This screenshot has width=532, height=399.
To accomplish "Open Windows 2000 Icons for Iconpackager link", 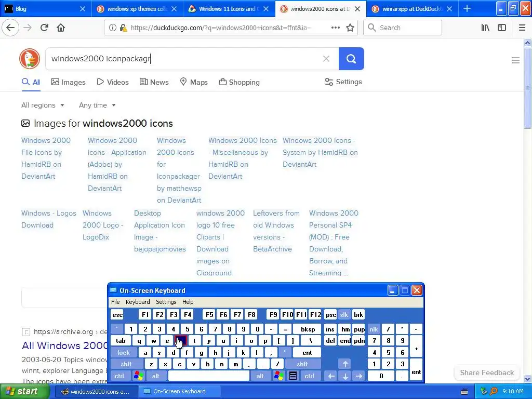I will 179,170.
